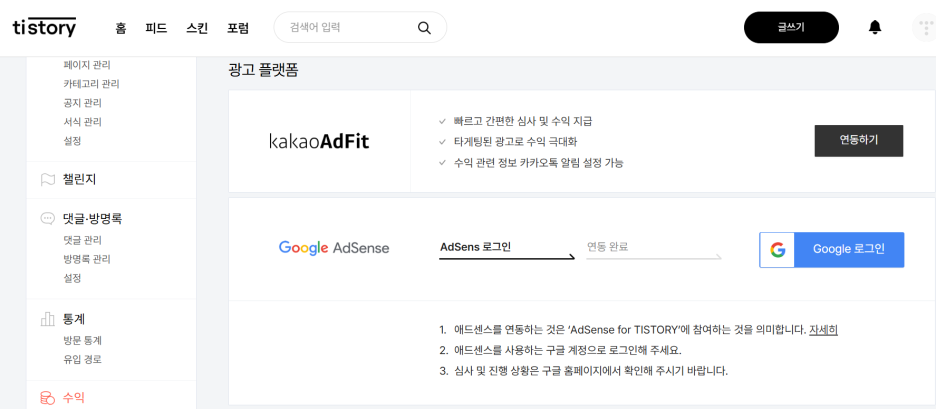Click the 통계 bar chart icon
The image size is (936, 409).
pos(48,319)
